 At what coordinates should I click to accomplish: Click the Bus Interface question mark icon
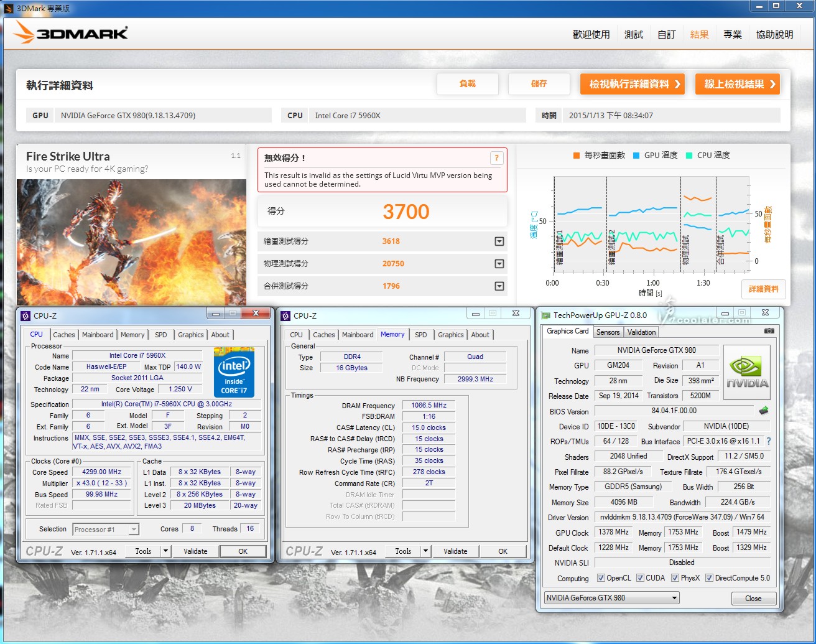[769, 441]
